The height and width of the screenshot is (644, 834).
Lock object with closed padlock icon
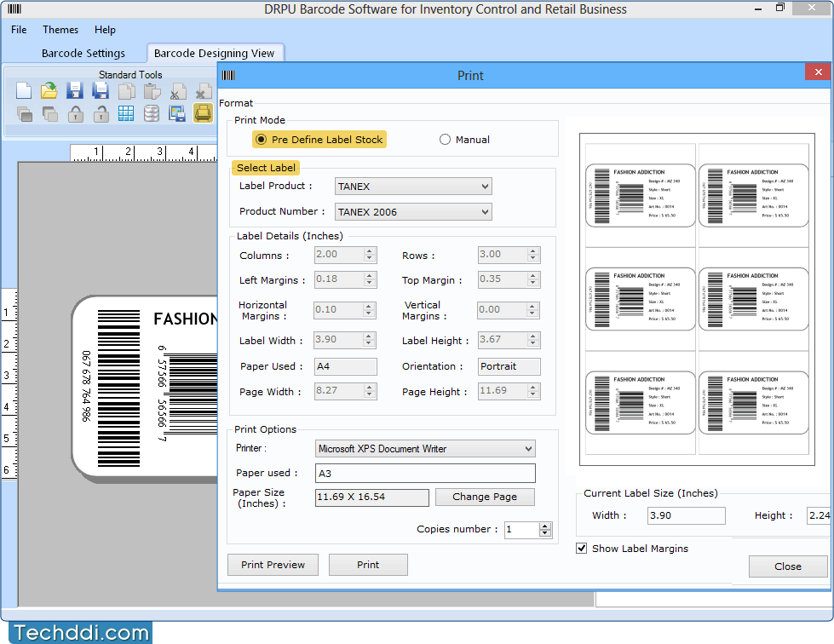click(x=75, y=113)
